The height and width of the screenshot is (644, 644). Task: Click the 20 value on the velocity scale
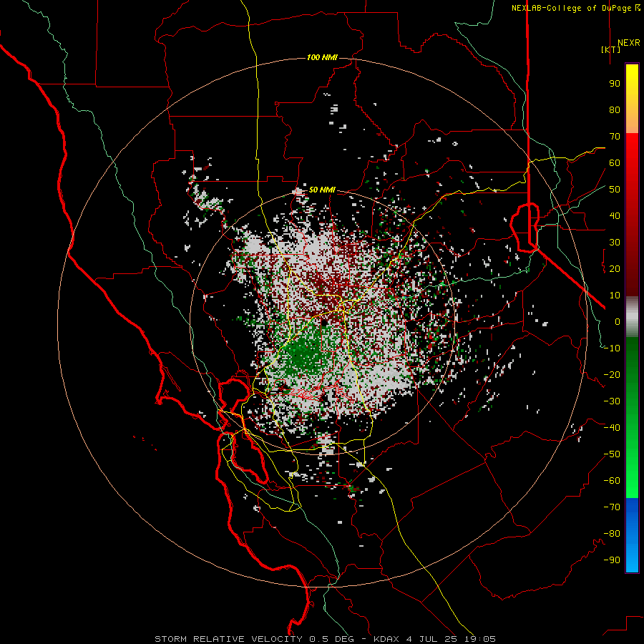click(615, 269)
